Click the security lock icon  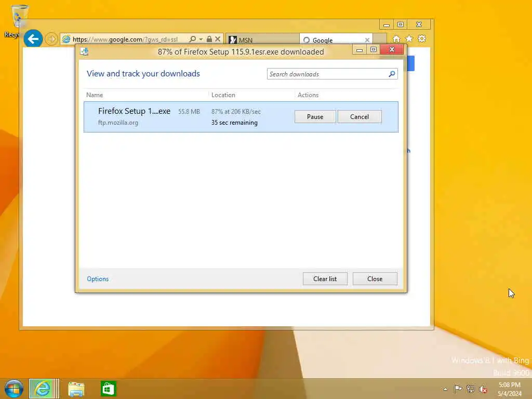[x=209, y=39]
